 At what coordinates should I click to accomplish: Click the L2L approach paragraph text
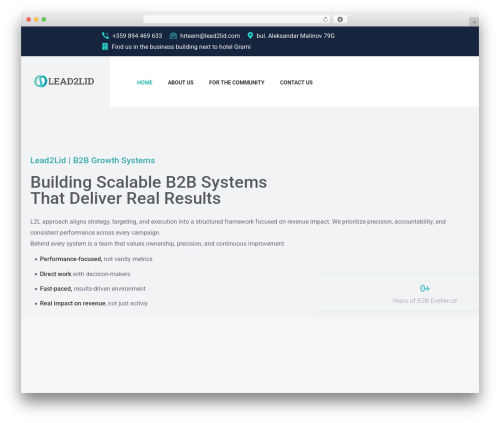pyautogui.click(x=238, y=227)
